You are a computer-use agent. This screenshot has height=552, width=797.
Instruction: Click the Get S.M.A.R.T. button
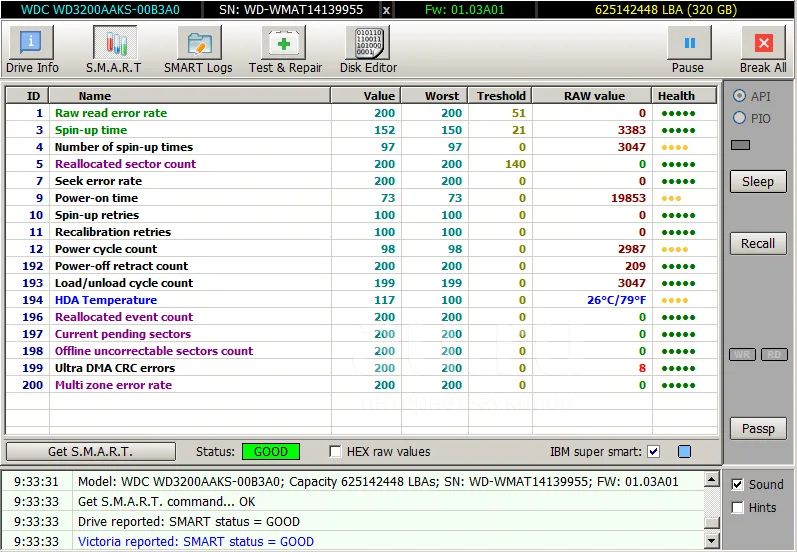(90, 451)
